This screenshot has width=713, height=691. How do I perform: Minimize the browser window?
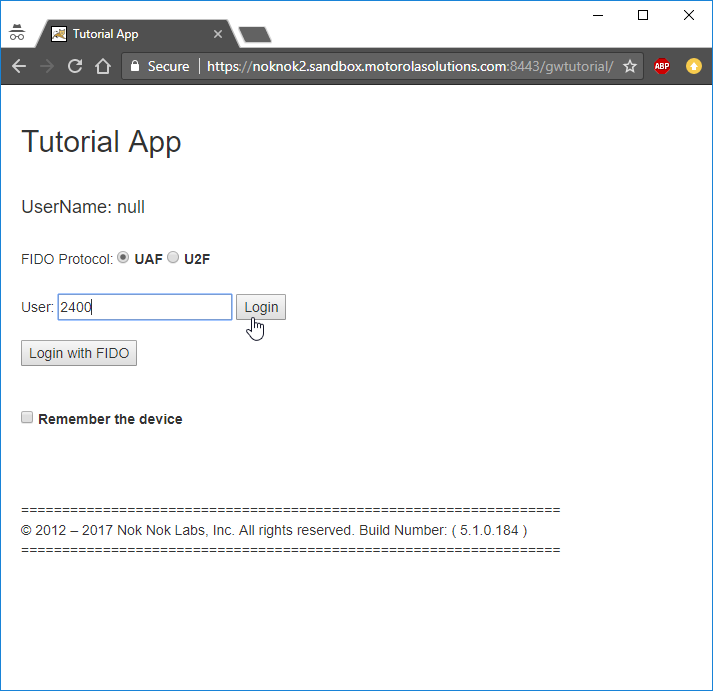tap(598, 15)
